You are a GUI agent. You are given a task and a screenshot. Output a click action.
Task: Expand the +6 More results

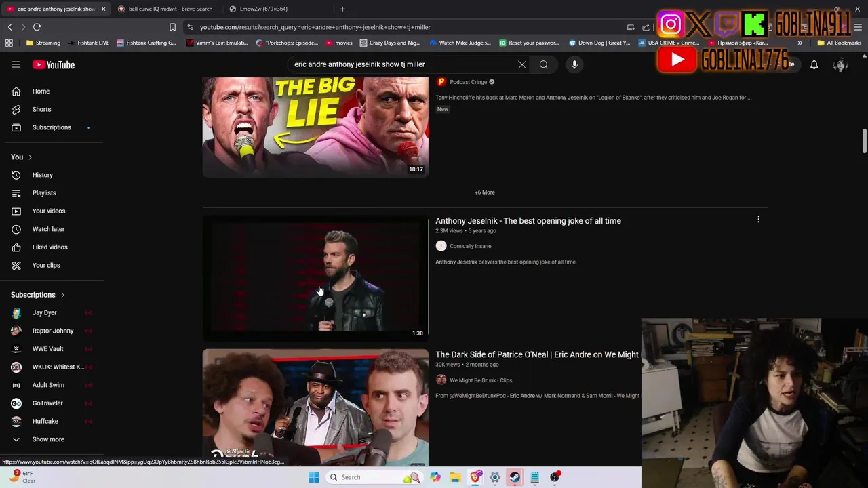[x=485, y=192]
